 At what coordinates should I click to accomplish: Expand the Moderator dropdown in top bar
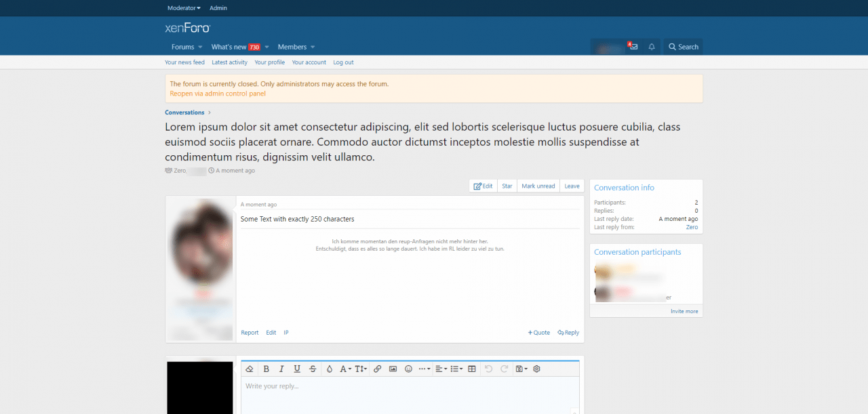click(184, 8)
